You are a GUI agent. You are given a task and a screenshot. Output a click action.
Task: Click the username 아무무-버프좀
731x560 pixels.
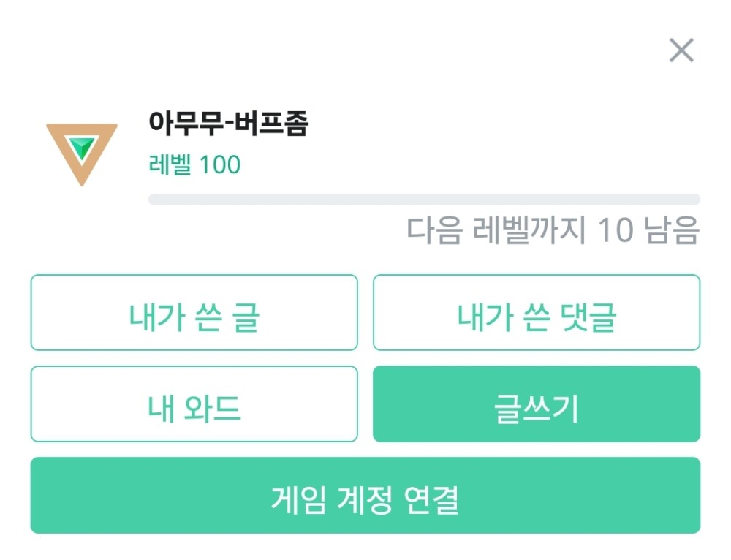point(228,123)
